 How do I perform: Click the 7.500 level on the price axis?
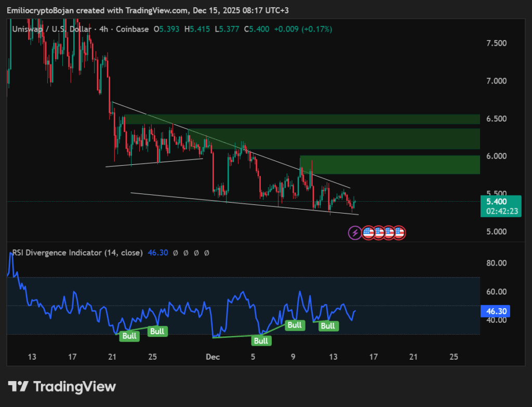tap(496, 43)
